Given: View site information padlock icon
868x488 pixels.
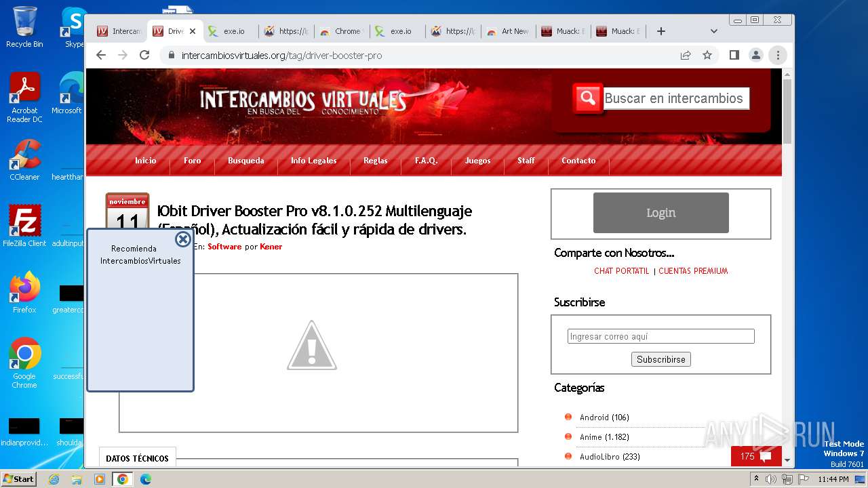Looking at the screenshot, I should tap(172, 55).
